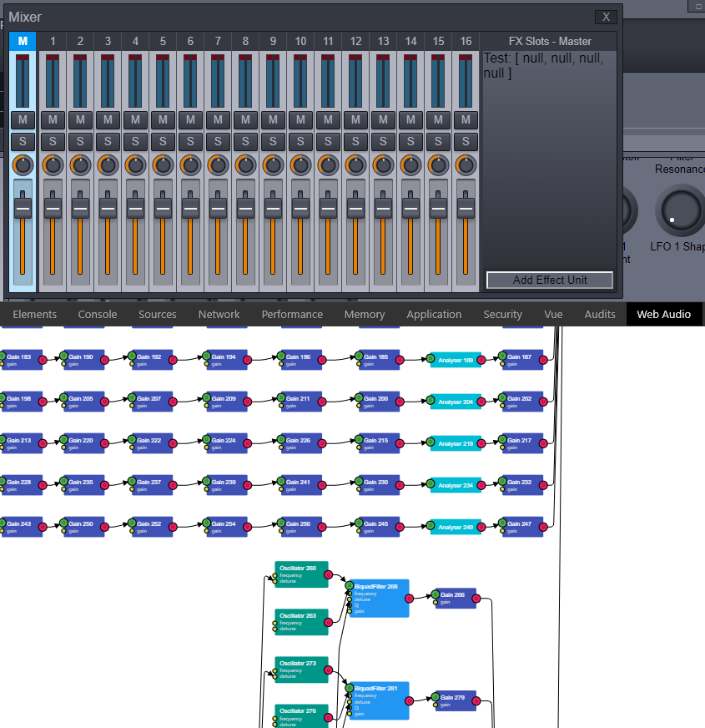Screen dimensions: 705x728
Task: Select the Web Audio tab
Action: tap(663, 314)
